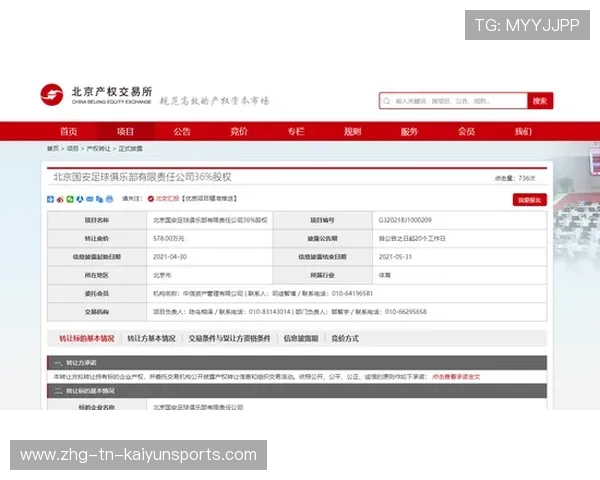Open the 公告 navigation menu item

coord(182,132)
